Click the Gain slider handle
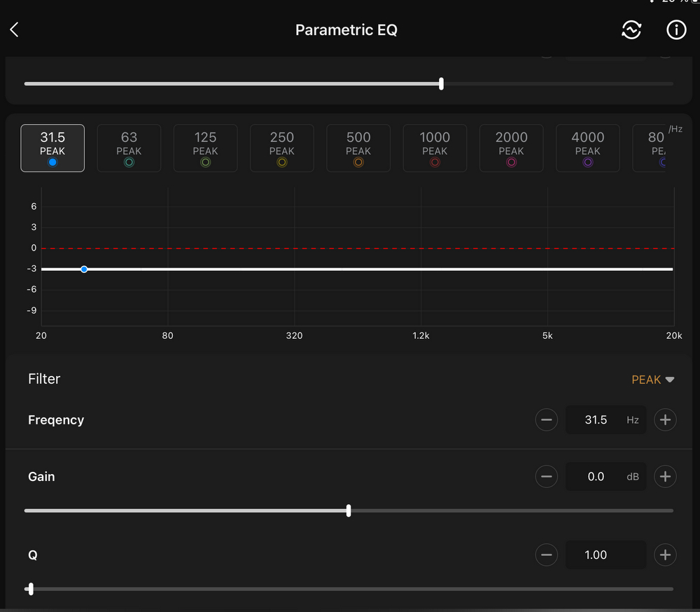This screenshot has height=612, width=700. pyautogui.click(x=349, y=510)
